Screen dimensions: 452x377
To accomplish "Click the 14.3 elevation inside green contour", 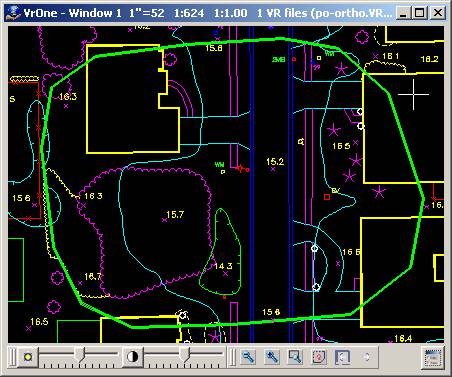I will pyautogui.click(x=223, y=266).
